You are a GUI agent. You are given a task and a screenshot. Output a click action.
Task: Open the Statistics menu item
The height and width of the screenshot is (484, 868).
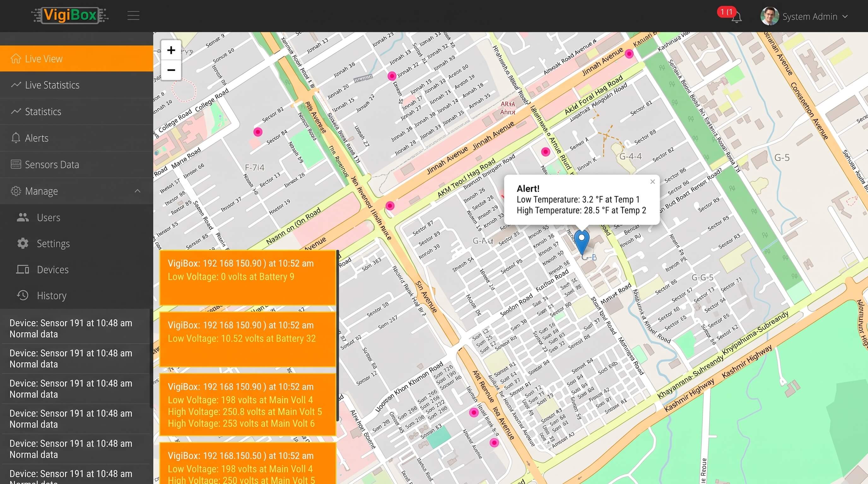click(x=77, y=112)
